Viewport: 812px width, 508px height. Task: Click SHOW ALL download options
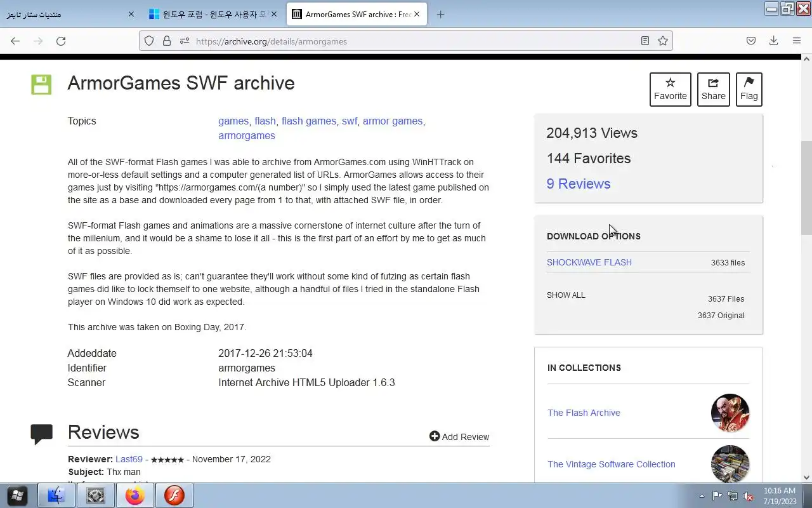[566, 295]
